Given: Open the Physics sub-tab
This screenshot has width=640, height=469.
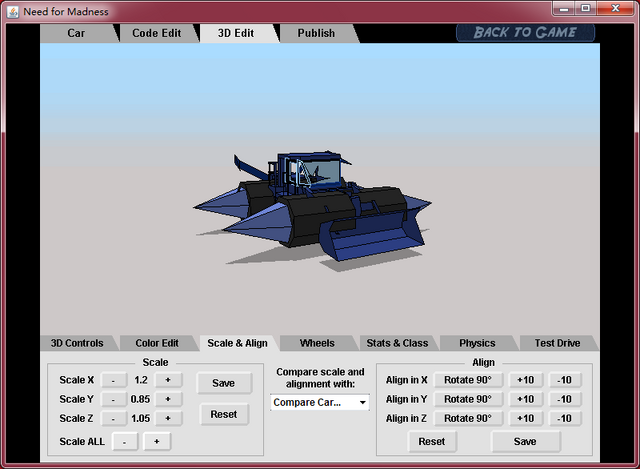Looking at the screenshot, I should pos(477,343).
